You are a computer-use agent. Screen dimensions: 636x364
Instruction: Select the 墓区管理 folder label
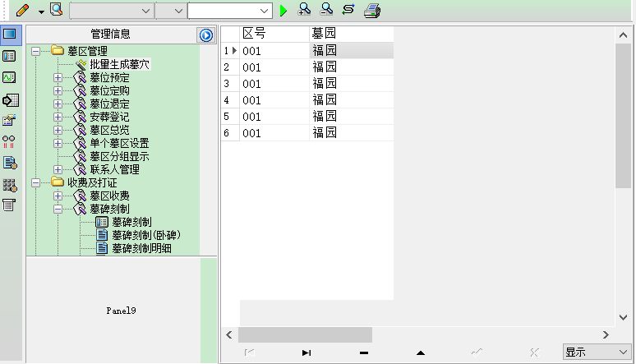(x=87, y=51)
